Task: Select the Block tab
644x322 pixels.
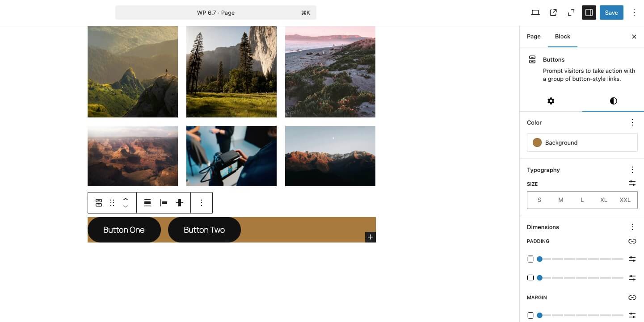Action: (x=562, y=37)
